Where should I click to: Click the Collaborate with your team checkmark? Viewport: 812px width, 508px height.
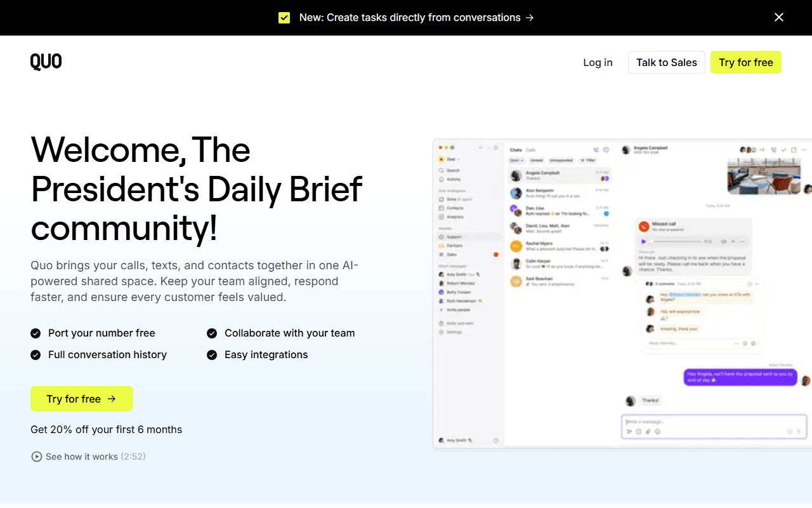coord(212,333)
